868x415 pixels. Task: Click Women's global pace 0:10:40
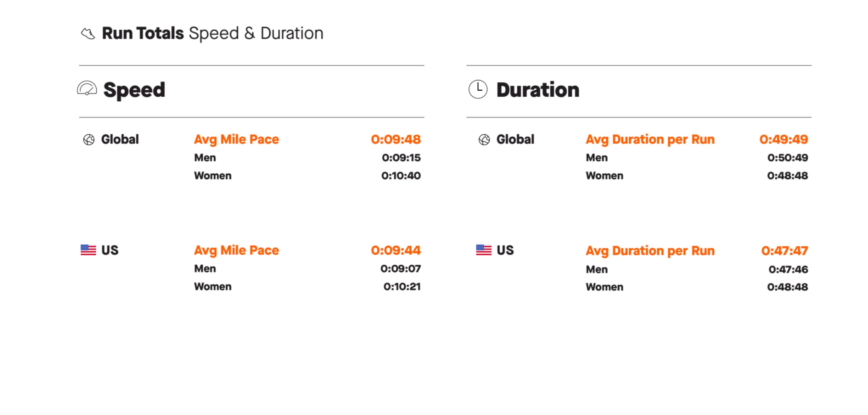pos(401,176)
